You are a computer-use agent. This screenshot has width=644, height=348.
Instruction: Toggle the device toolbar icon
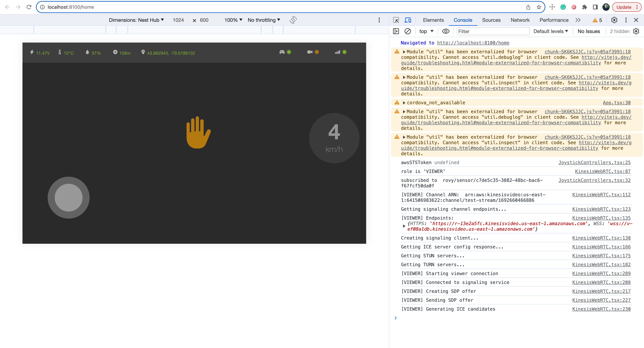[408, 20]
